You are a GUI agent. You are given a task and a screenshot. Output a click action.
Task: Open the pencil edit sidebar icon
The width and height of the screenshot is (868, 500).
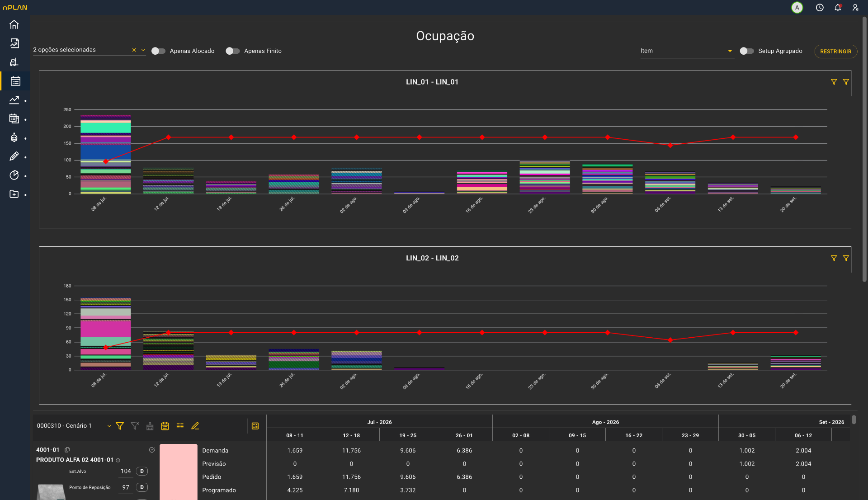click(14, 156)
